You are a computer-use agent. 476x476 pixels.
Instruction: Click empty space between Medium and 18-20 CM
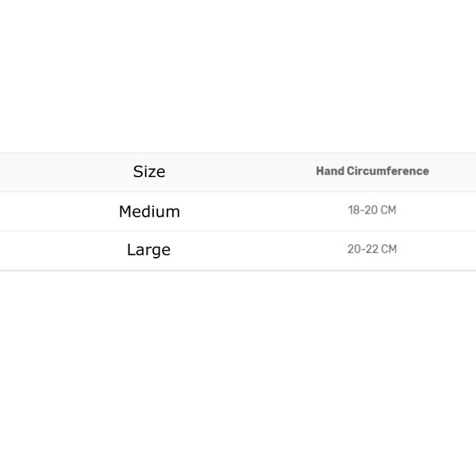click(264, 211)
